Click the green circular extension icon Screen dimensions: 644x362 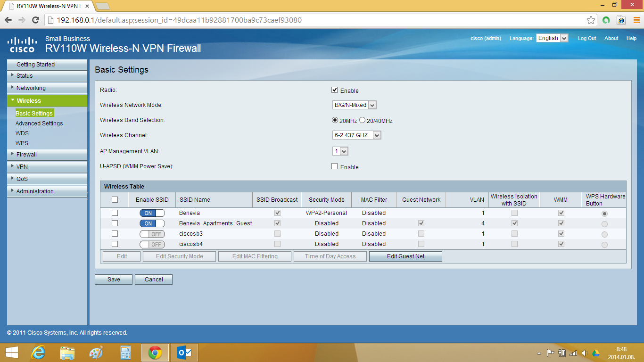click(606, 20)
